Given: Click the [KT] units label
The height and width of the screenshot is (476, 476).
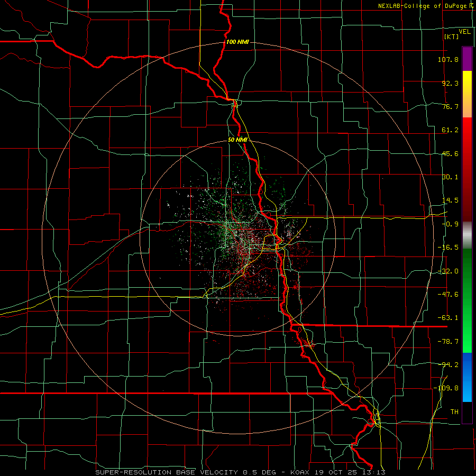Looking at the screenshot, I should click(x=451, y=36).
